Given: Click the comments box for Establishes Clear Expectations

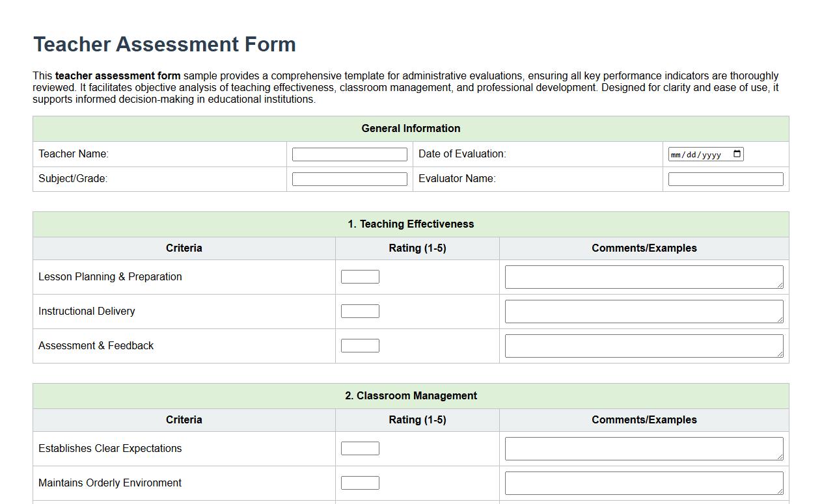Looking at the screenshot, I should (644, 448).
